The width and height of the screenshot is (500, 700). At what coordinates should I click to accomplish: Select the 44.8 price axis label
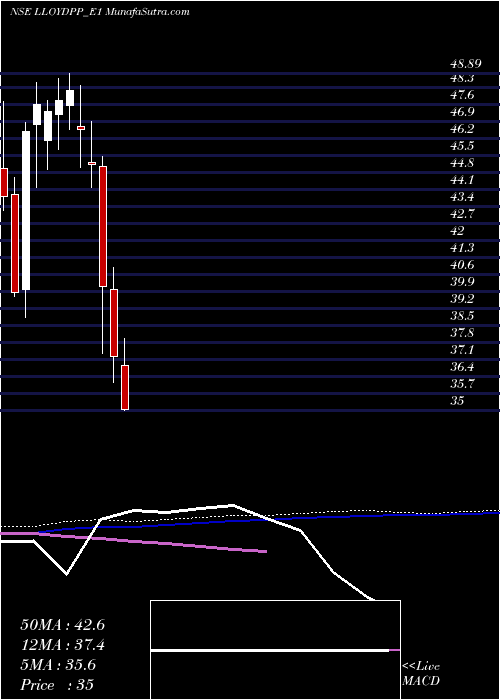pyautogui.click(x=462, y=163)
